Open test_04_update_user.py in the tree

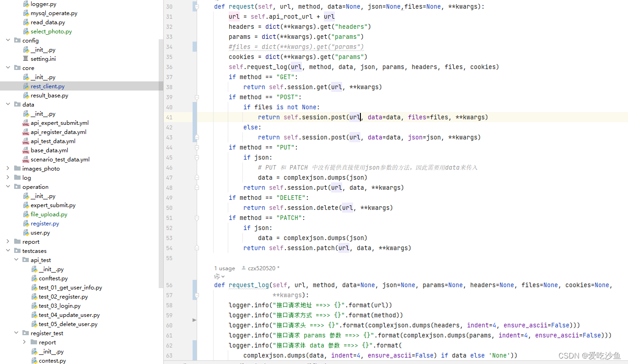pyautogui.click(x=69, y=315)
